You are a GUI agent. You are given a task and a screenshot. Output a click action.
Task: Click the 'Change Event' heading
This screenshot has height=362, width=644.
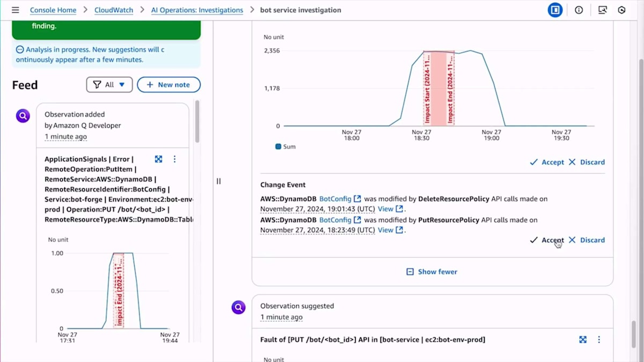(x=283, y=185)
